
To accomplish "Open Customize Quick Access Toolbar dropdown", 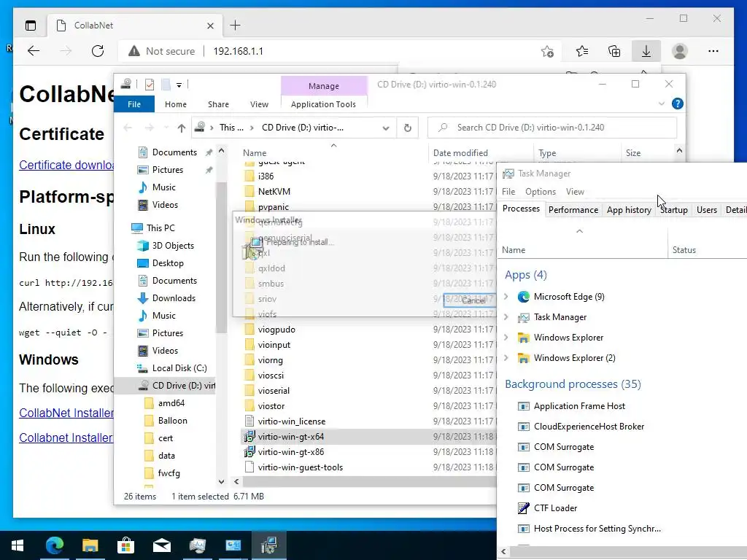I will tap(179, 85).
